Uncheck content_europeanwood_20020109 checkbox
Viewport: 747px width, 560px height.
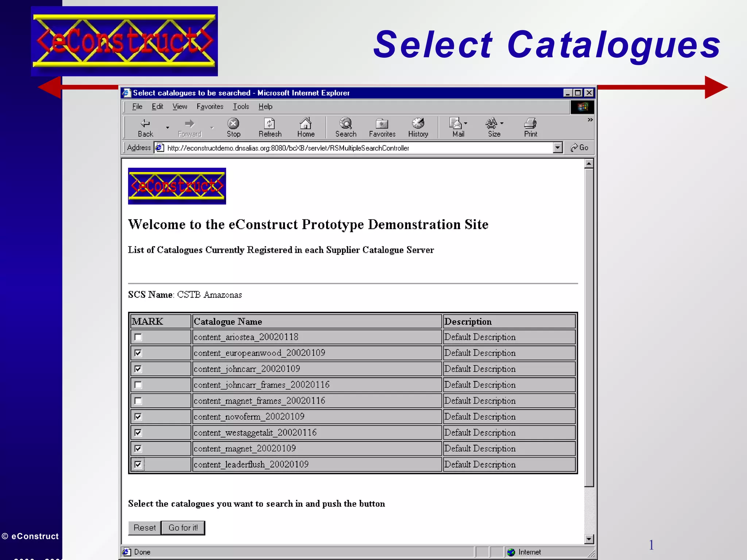(x=138, y=353)
